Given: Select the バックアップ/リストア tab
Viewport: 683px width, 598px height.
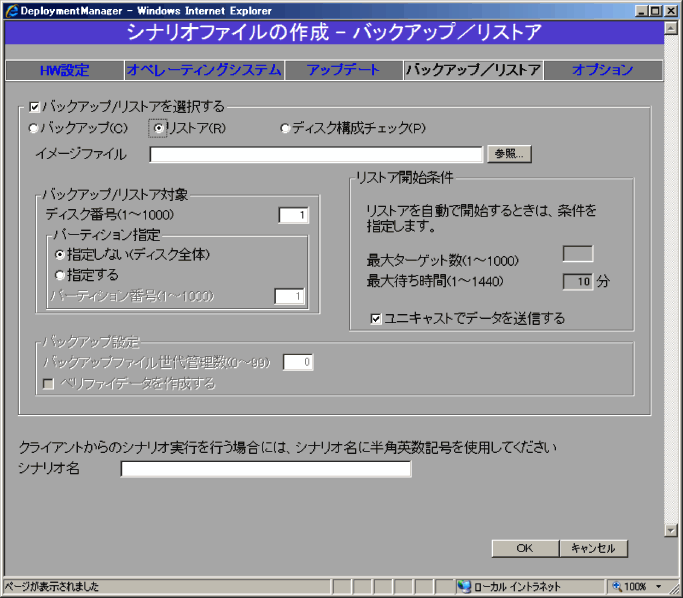Looking at the screenshot, I should pyautogui.click(x=473, y=70).
